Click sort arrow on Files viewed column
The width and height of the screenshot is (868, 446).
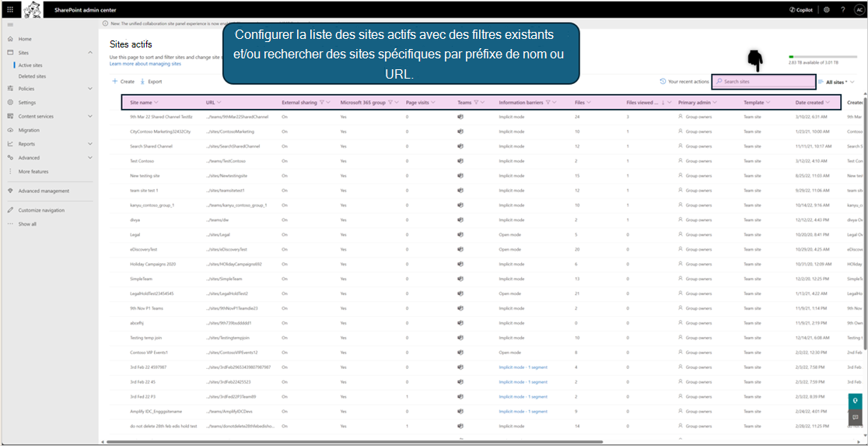pos(663,103)
